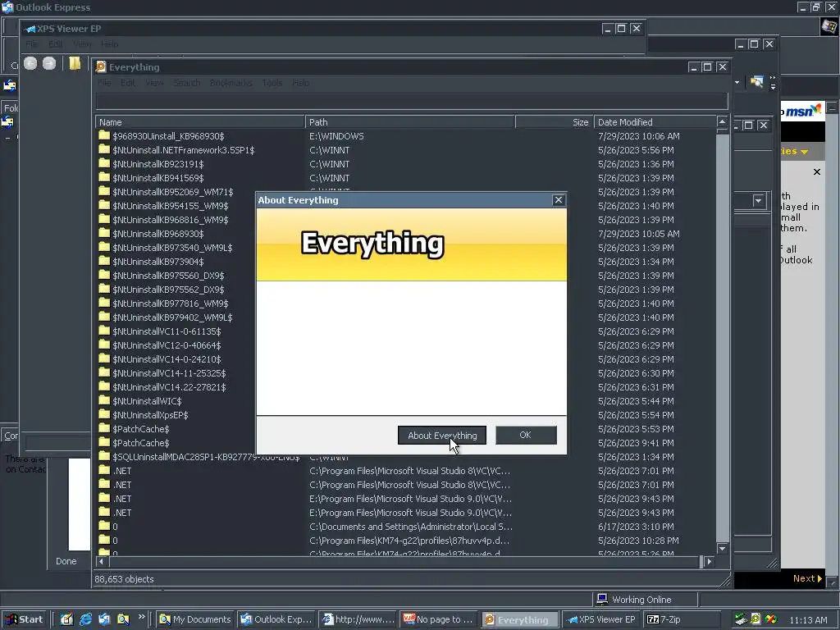Click the E:\WINDOWS path cell
Image resolution: width=840 pixels, height=630 pixels.
click(x=336, y=136)
